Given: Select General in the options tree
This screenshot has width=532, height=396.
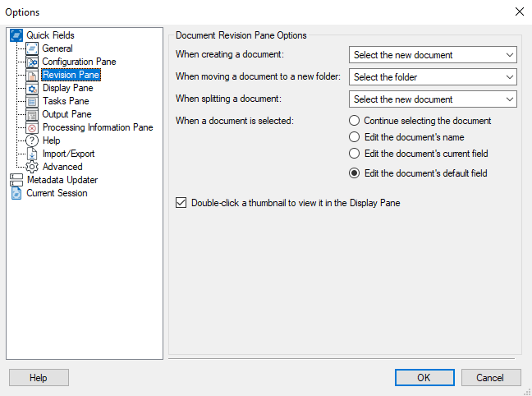Looking at the screenshot, I should pos(57,48).
